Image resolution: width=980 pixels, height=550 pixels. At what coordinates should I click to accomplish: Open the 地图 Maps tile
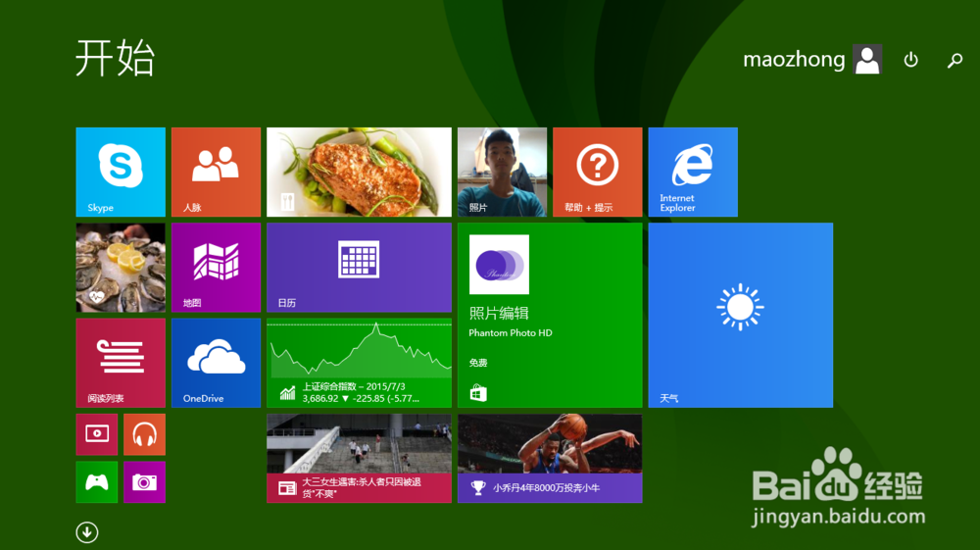pos(217,268)
